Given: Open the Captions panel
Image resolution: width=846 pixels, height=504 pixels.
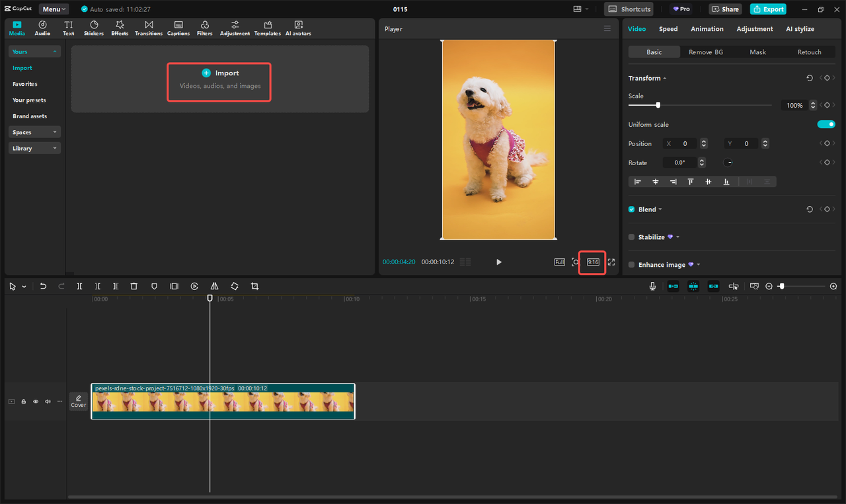Looking at the screenshot, I should click(x=178, y=27).
